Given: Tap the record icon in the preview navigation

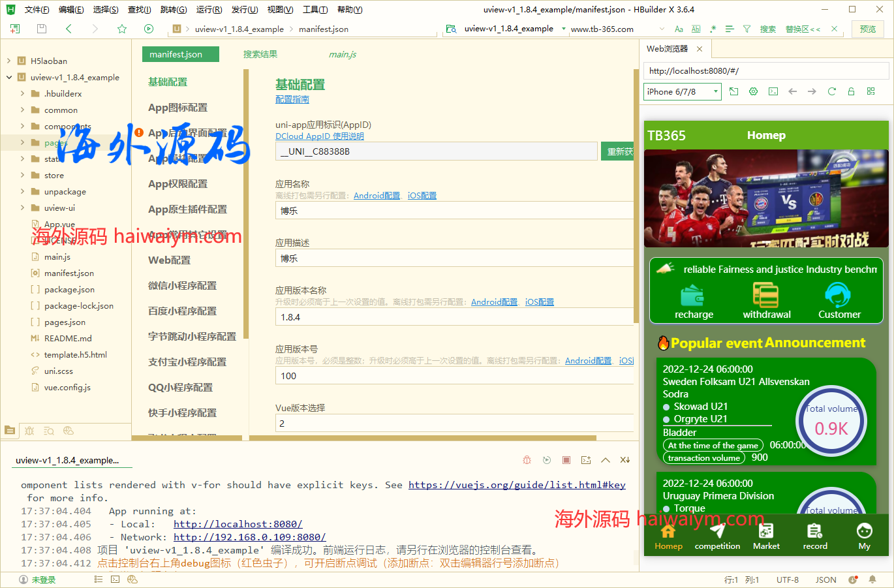Looking at the screenshot, I should pos(814,534).
